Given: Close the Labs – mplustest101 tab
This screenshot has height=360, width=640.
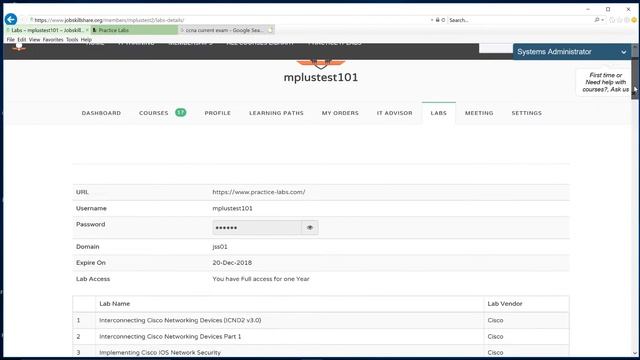Looking at the screenshot, I should [87, 30].
